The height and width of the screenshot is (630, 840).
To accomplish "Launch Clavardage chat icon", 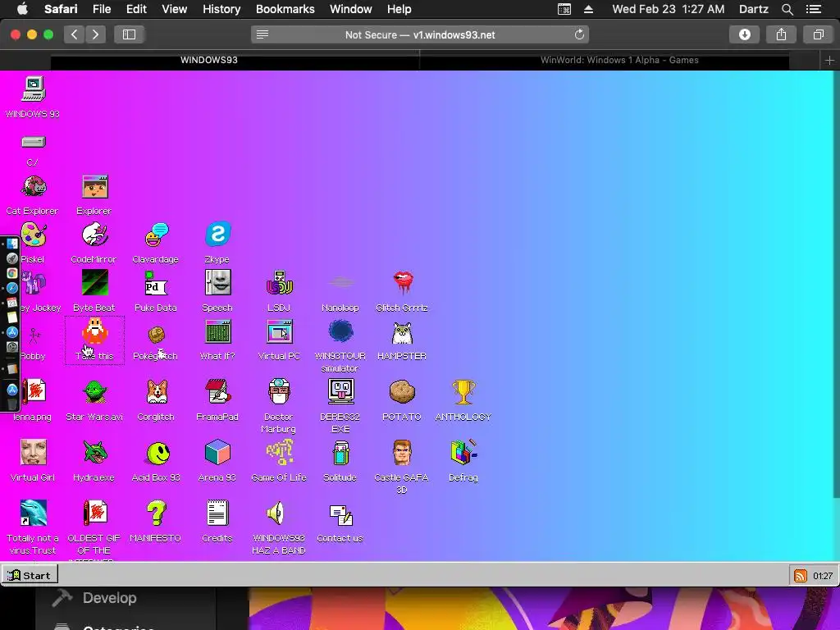I will coord(157,235).
